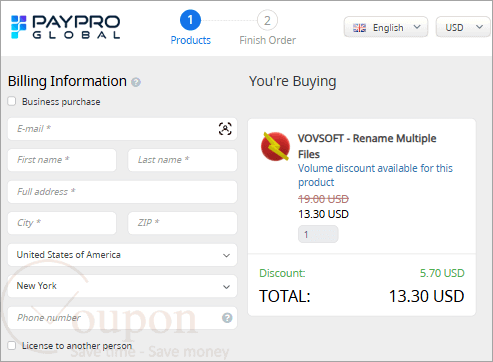
Task: Click the E-mail input field
Action: coord(122,129)
